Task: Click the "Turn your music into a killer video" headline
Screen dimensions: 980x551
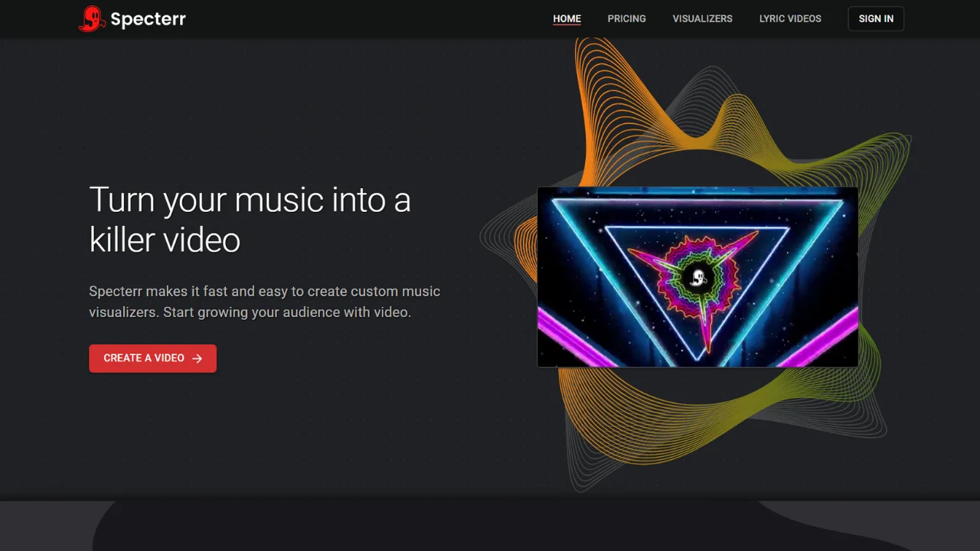Action: click(x=250, y=220)
